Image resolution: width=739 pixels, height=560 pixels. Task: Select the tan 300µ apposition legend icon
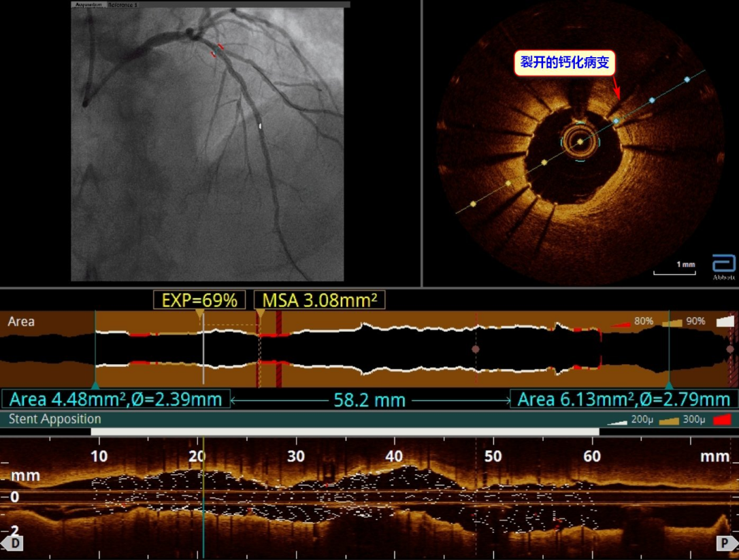pyautogui.click(x=670, y=421)
